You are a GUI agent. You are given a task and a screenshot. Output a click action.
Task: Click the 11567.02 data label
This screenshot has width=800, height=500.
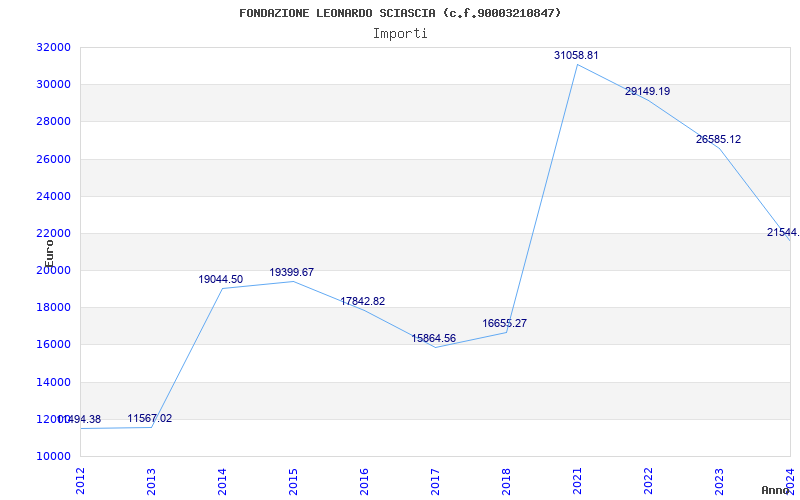[x=149, y=419]
